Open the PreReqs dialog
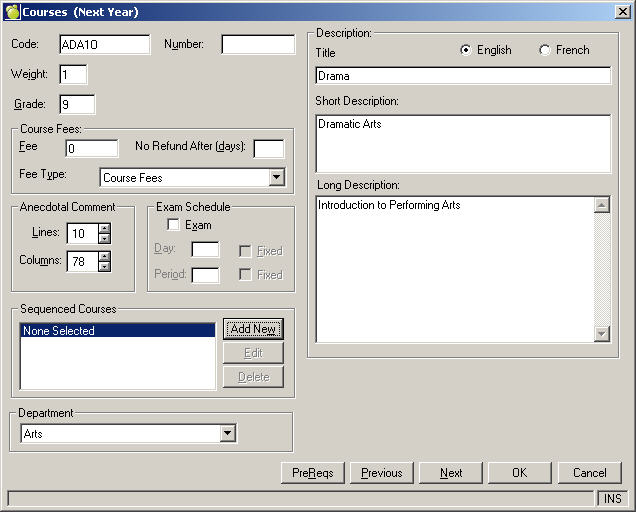Screen dimensions: 636x512 (x=313, y=473)
